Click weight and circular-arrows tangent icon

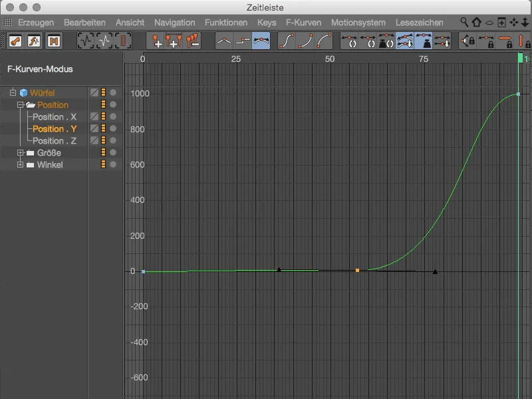point(386,41)
